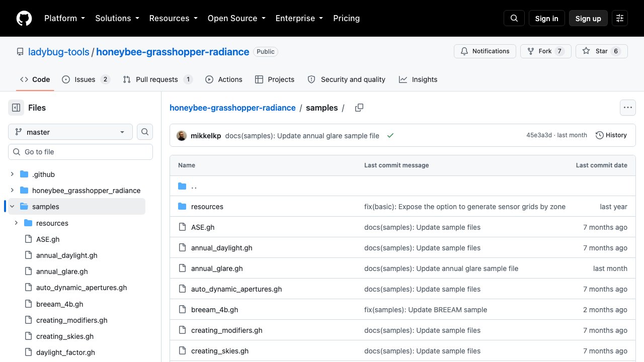This screenshot has width=644, height=362.
Task: Open auto_dynamic_apertures.gh in the file table
Action: (x=236, y=289)
